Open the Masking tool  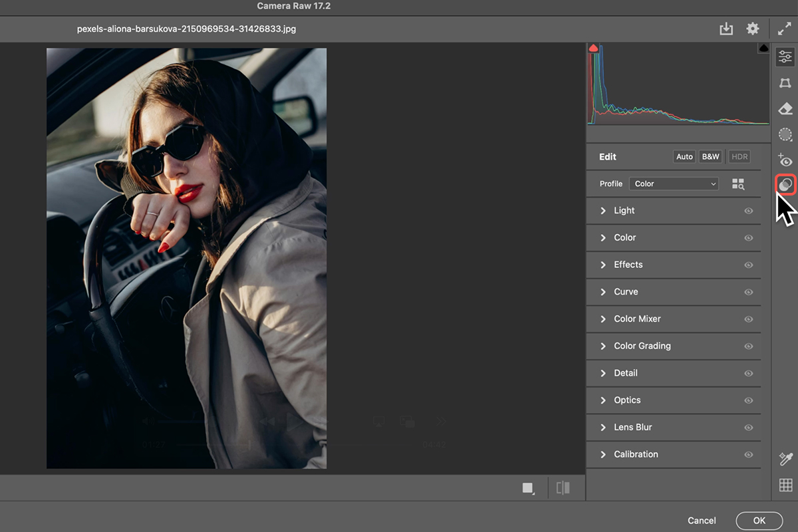click(x=785, y=134)
